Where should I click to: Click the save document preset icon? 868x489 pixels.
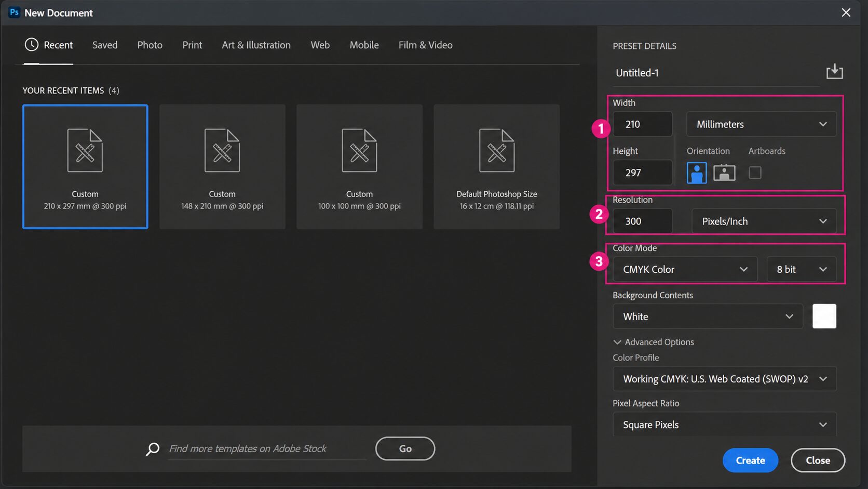(x=834, y=71)
